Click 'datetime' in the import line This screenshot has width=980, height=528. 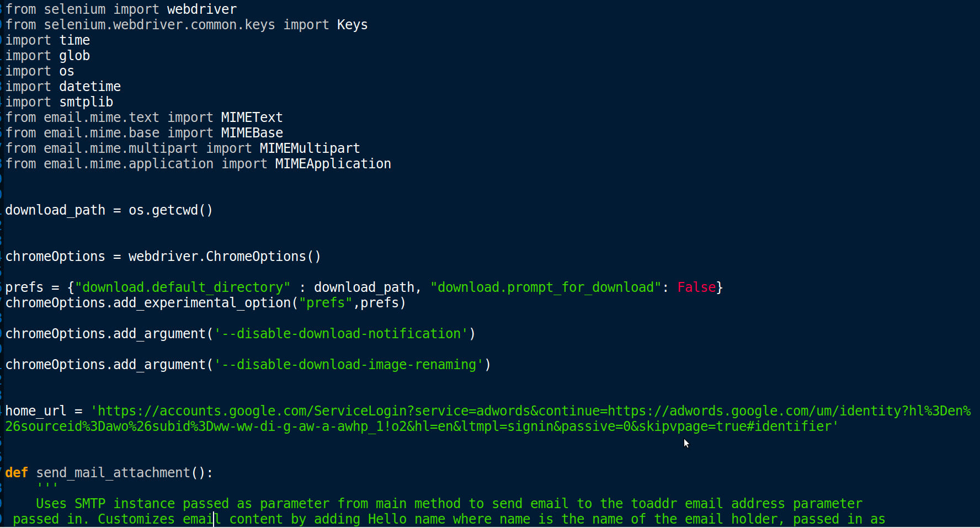pyautogui.click(x=90, y=87)
